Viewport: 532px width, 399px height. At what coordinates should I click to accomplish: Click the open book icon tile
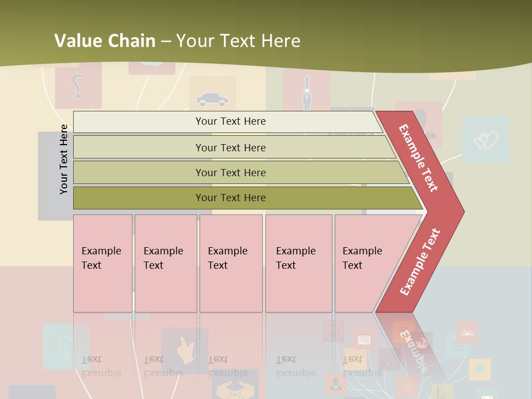coord(468,332)
